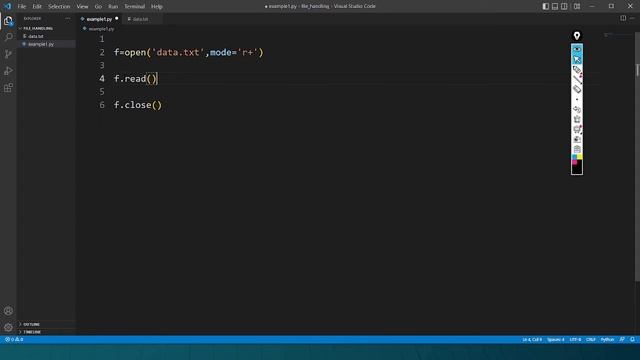Click the undo arrow in drawing toolbar
The width and height of the screenshot is (640, 360).
coord(577,109)
